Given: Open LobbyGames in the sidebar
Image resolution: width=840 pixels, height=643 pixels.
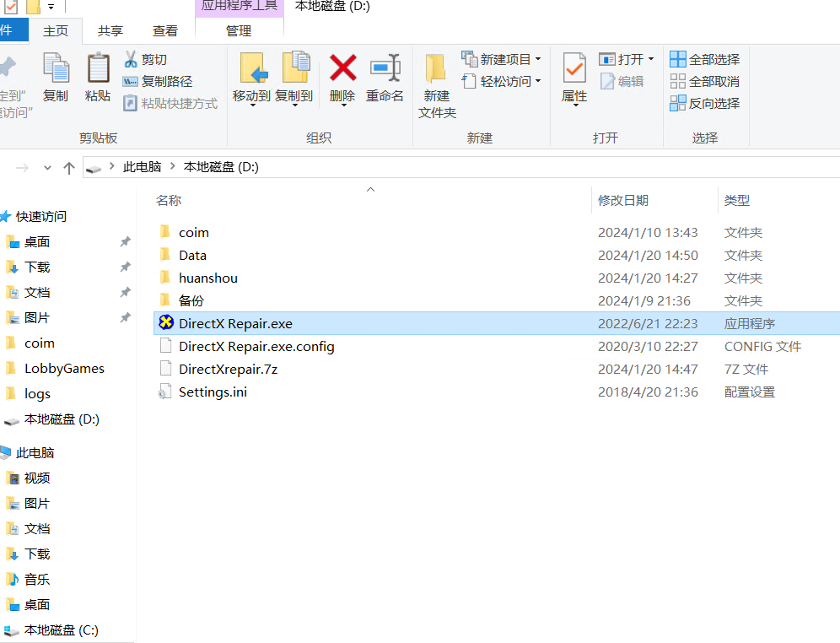Looking at the screenshot, I should point(56,369).
